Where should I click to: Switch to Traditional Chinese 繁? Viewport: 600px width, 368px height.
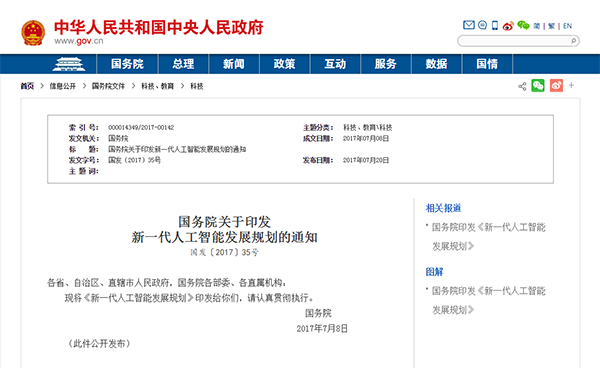(551, 26)
